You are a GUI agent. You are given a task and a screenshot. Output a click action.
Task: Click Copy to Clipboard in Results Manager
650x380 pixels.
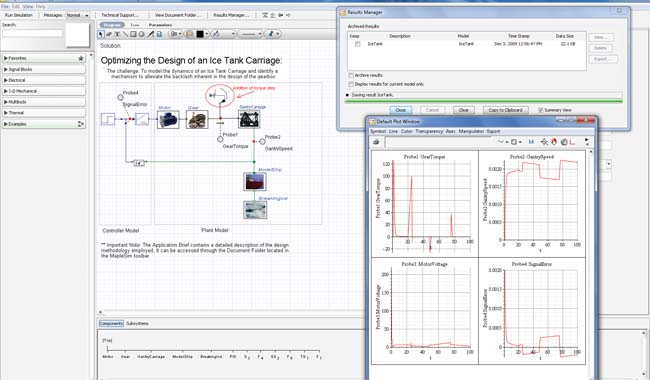(505, 110)
